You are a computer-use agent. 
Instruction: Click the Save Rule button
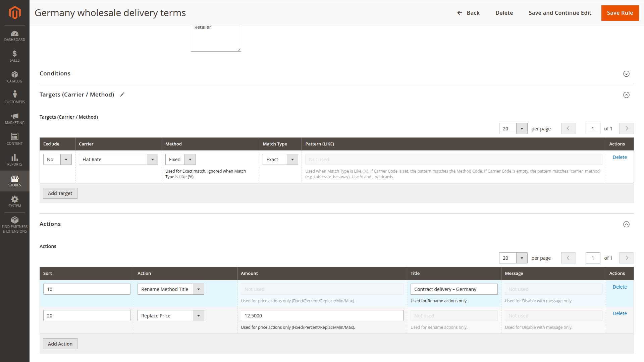point(620,13)
